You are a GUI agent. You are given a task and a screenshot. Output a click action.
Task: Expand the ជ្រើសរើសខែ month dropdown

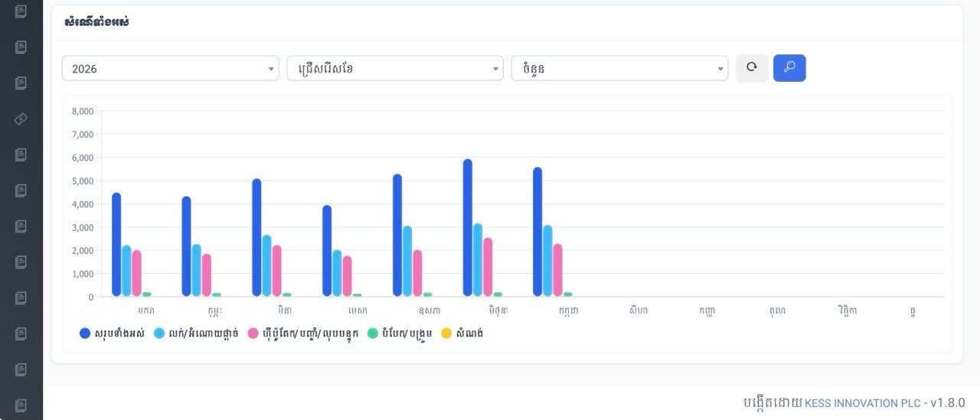pos(395,68)
